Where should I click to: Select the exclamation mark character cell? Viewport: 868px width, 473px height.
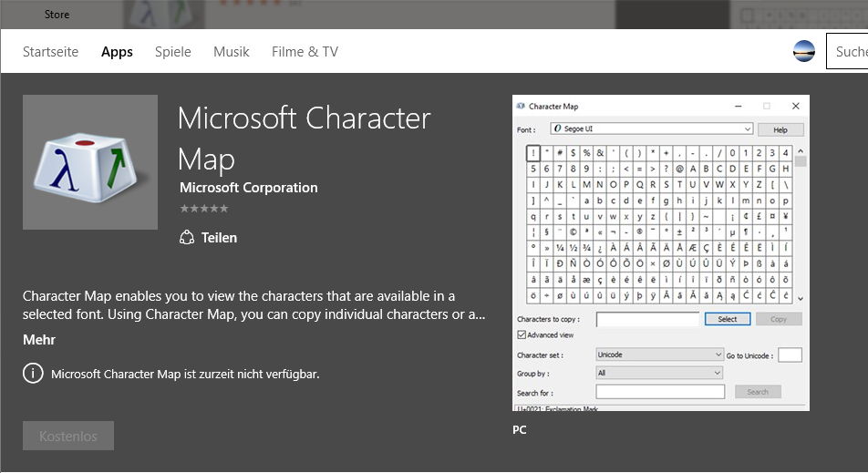pos(533,153)
